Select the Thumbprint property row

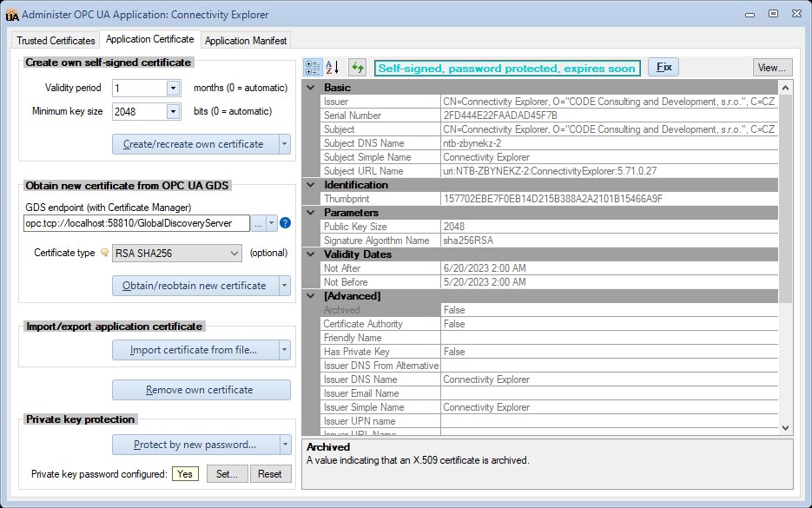pyautogui.click(x=550, y=199)
